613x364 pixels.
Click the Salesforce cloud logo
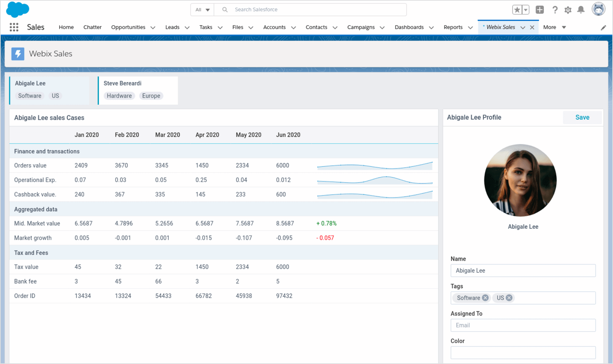(18, 9)
